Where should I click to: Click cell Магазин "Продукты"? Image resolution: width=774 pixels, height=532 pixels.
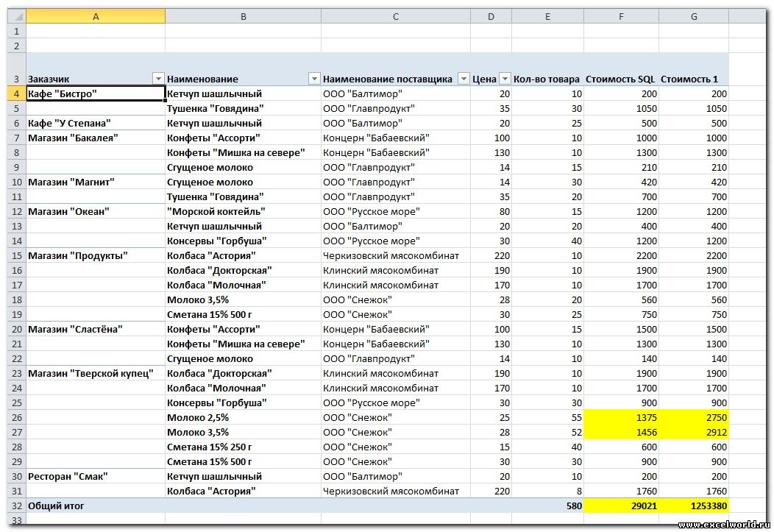[x=95, y=255]
